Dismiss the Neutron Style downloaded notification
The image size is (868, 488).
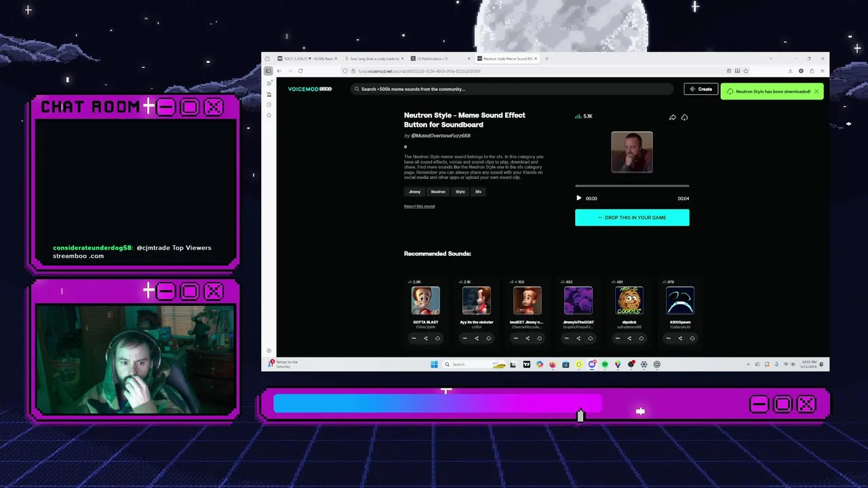816,91
